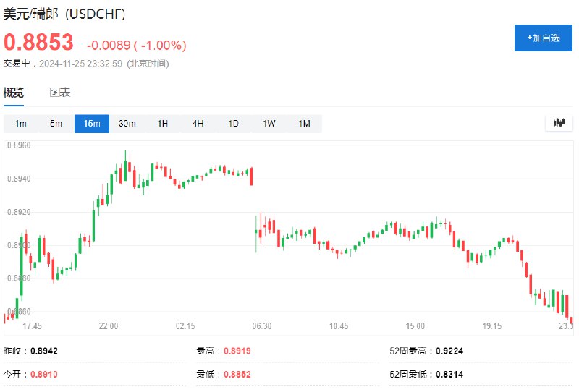Choose the 4H interval
The width and height of the screenshot is (579, 392).
pyautogui.click(x=198, y=124)
